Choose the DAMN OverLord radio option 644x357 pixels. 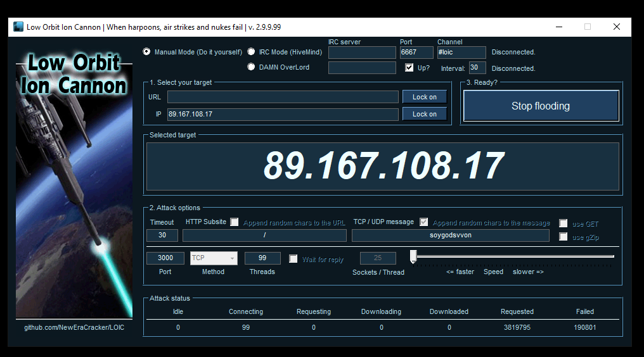(x=252, y=67)
